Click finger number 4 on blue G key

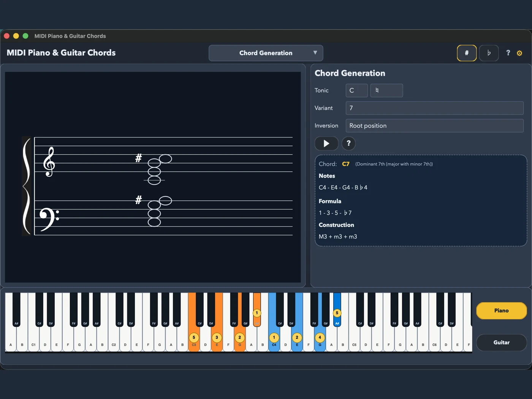coord(320,337)
